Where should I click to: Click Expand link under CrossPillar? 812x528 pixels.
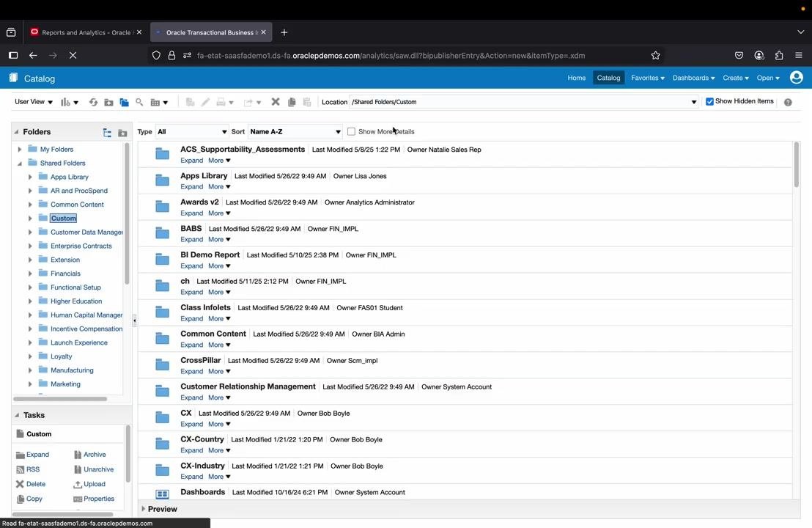click(x=191, y=371)
